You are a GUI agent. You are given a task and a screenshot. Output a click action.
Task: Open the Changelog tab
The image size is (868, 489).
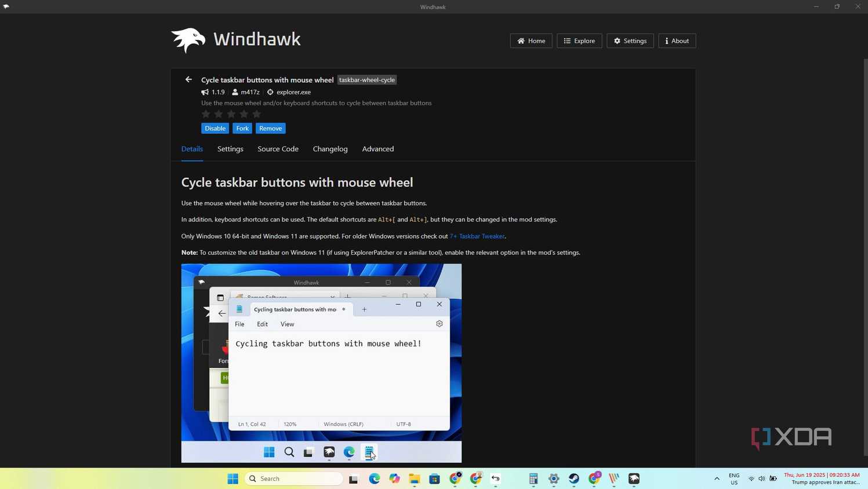pos(331,149)
